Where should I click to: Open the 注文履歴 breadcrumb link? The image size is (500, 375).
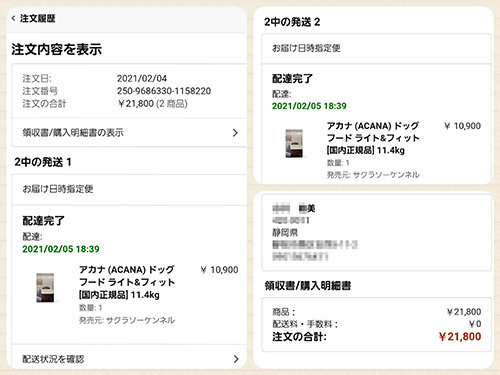tap(37, 18)
